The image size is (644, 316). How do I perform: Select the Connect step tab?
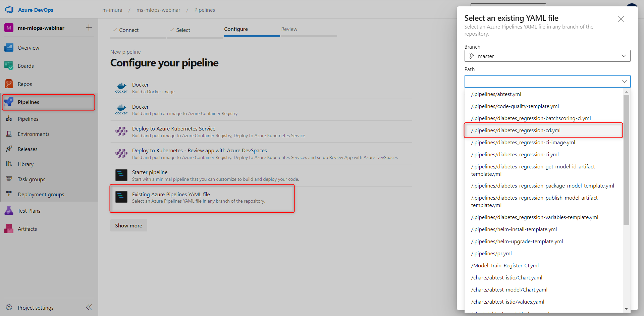(x=138, y=30)
